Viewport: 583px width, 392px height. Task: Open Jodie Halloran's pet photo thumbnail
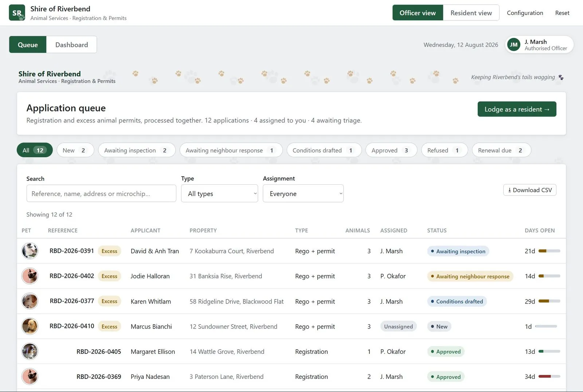30,276
